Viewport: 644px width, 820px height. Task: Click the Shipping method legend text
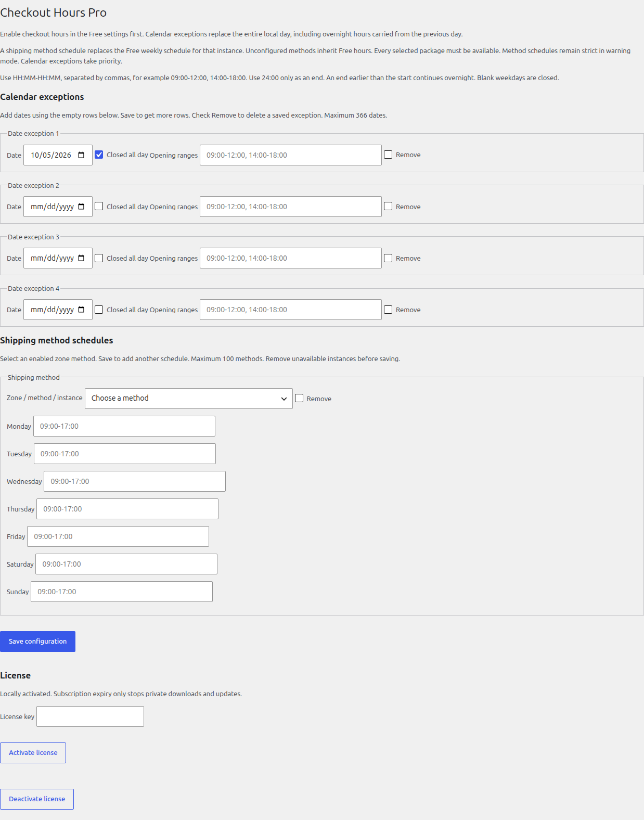point(34,377)
